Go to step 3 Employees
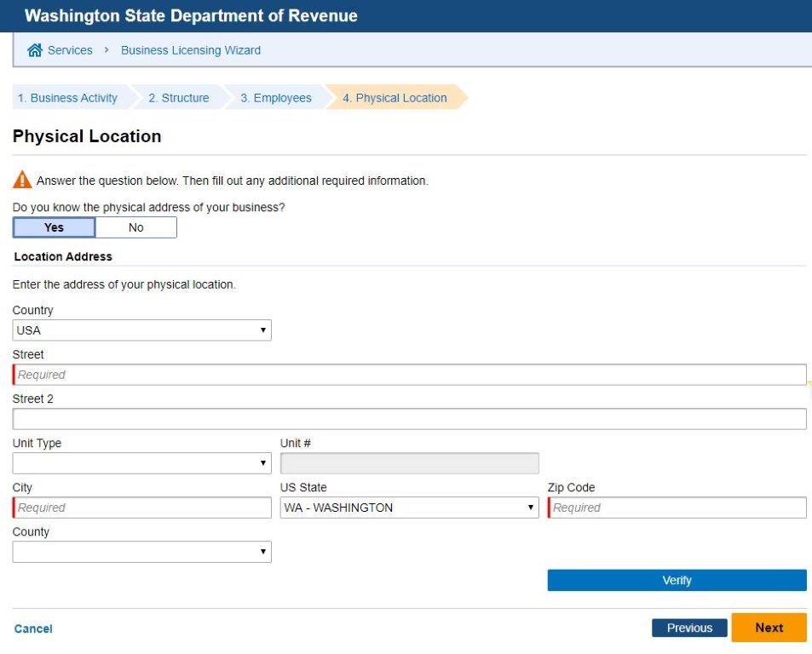The image size is (812, 654). (276, 98)
